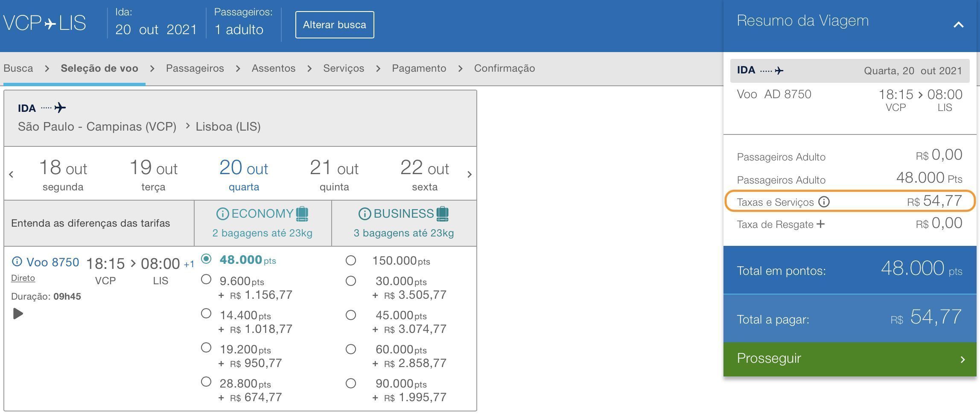The height and width of the screenshot is (414, 980).
Task: Click the Taxas e Serviços label
Action: coord(776,202)
